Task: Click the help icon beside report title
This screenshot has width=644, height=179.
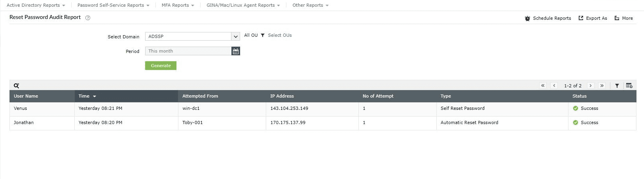Action: click(x=88, y=18)
